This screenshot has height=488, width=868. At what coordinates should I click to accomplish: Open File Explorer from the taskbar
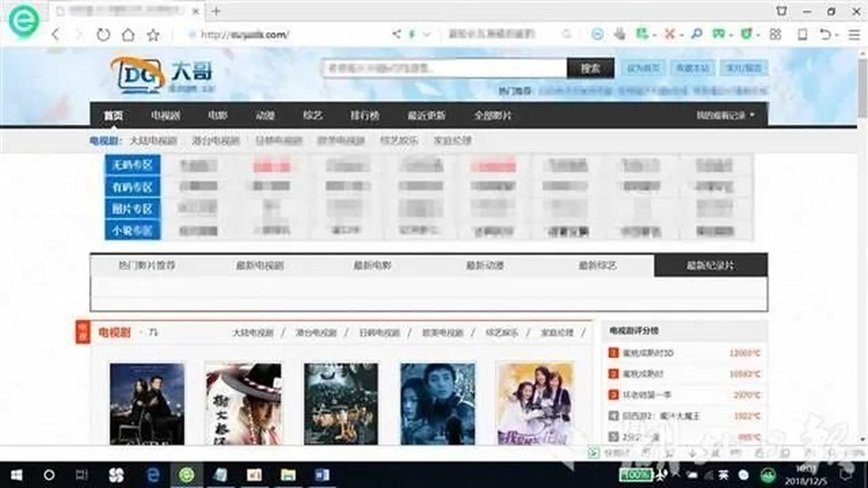click(288, 475)
